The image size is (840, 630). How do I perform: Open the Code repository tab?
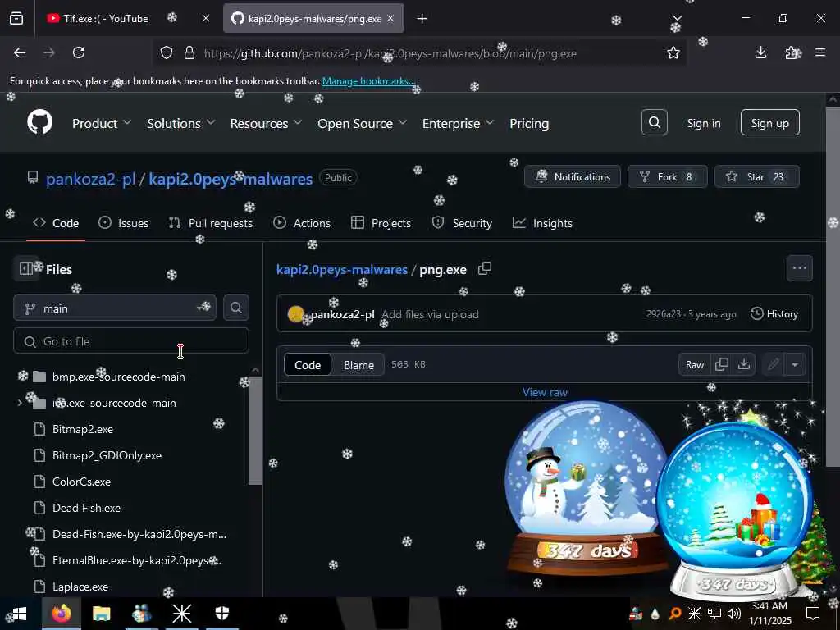coord(56,223)
